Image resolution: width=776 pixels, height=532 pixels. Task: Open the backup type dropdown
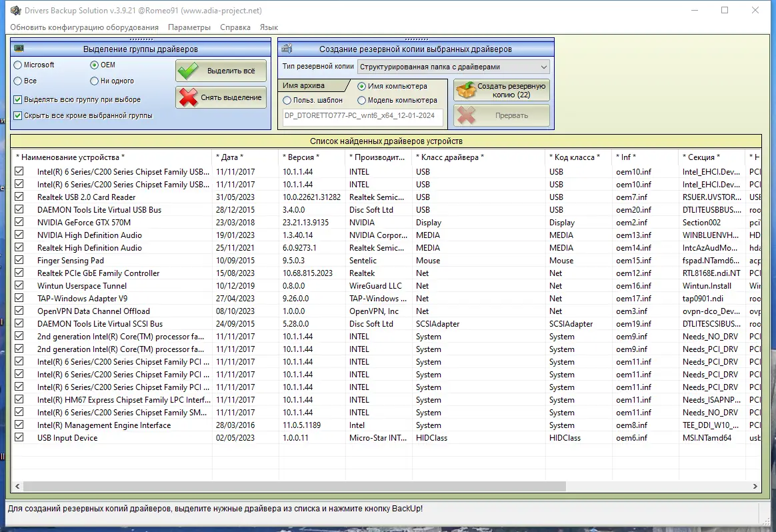point(454,67)
